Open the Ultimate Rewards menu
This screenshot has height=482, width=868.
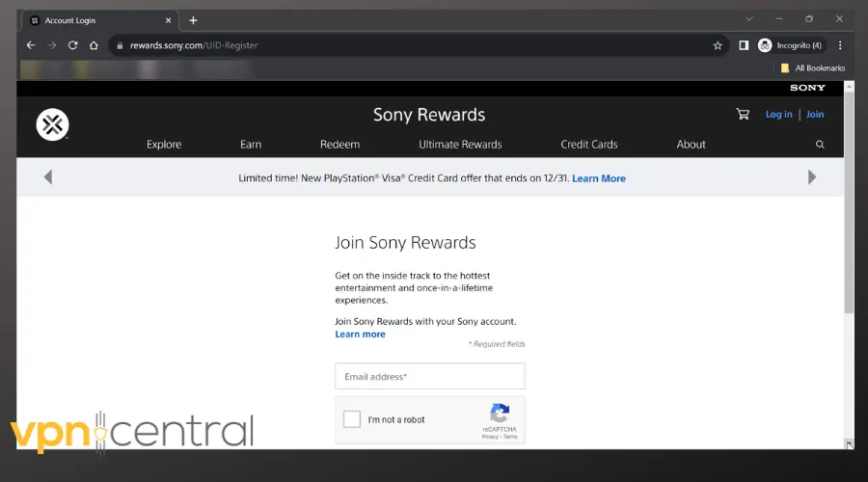coord(460,145)
